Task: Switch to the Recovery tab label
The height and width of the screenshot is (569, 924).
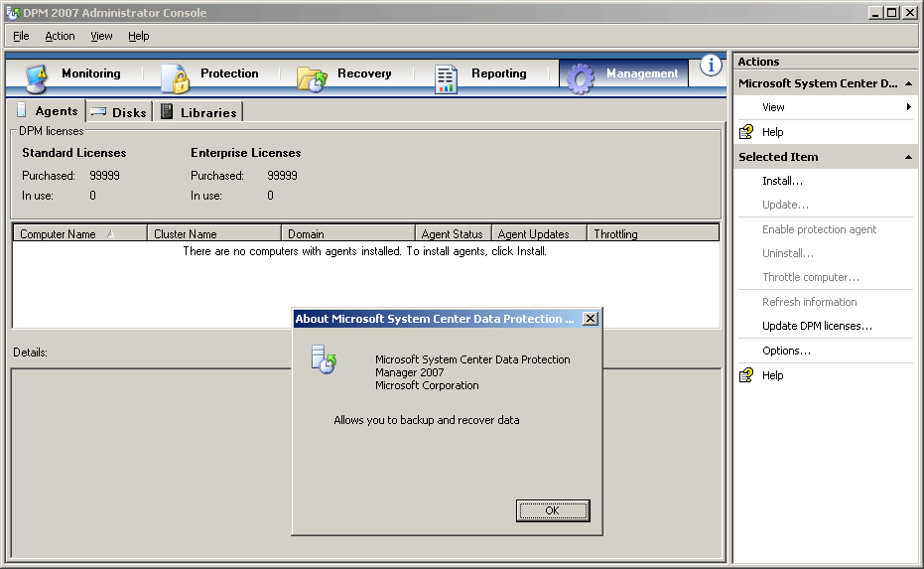Action: pyautogui.click(x=364, y=73)
